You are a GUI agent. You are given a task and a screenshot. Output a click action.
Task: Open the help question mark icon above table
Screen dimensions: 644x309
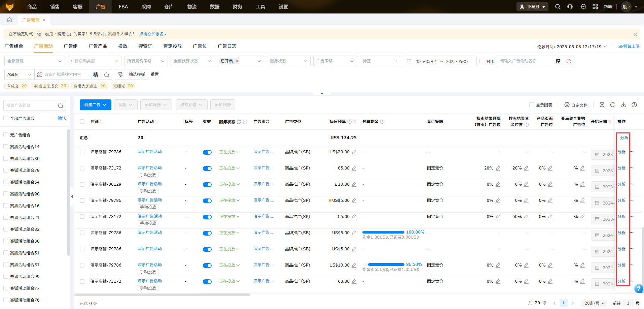[634, 105]
